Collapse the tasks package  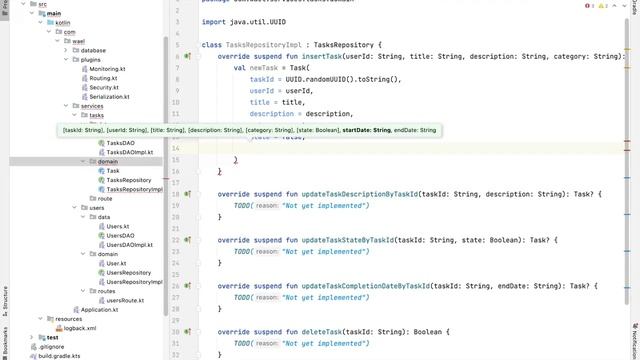pos(75,115)
